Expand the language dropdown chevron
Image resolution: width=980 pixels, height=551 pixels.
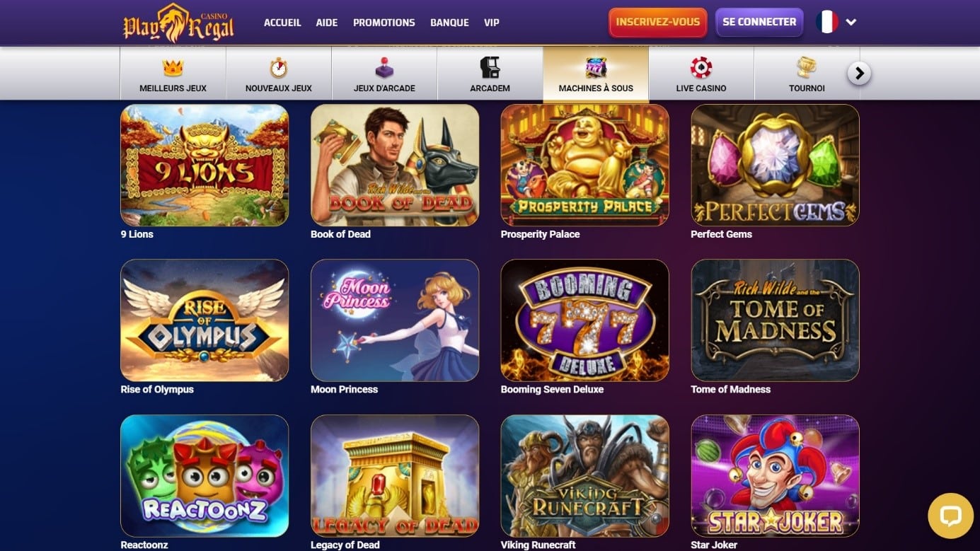[x=851, y=22]
